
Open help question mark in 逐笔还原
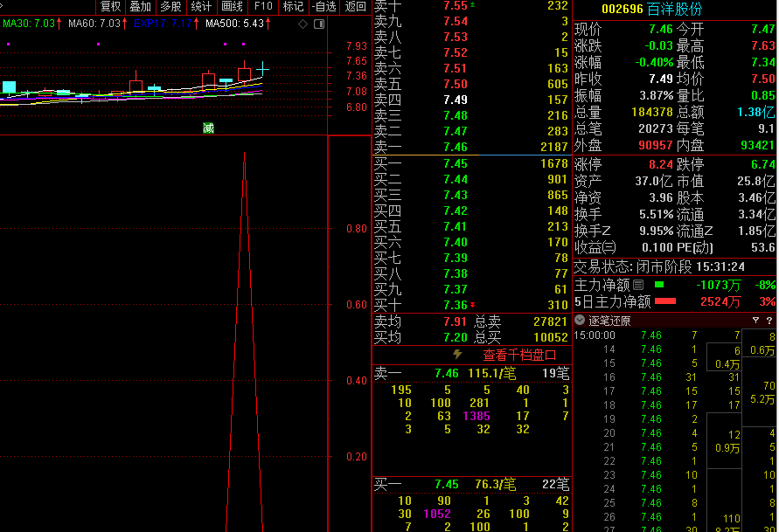[x=769, y=321]
